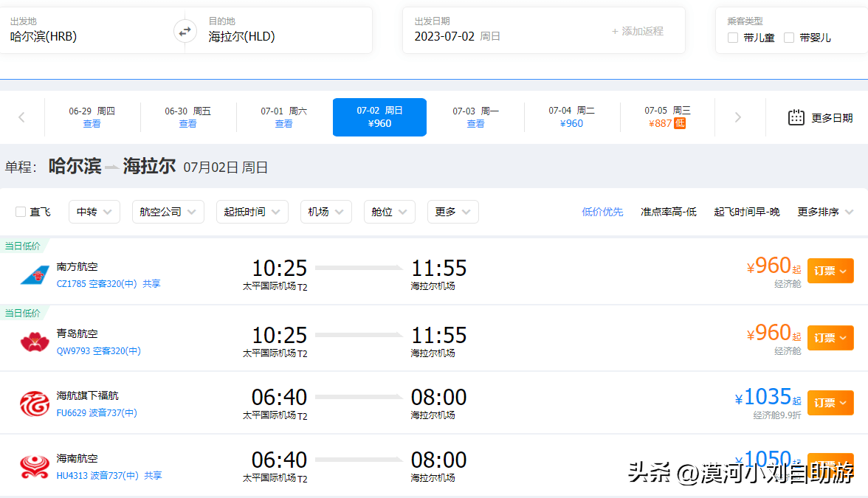Check the 带婴儿 checkbox

pyautogui.click(x=789, y=38)
